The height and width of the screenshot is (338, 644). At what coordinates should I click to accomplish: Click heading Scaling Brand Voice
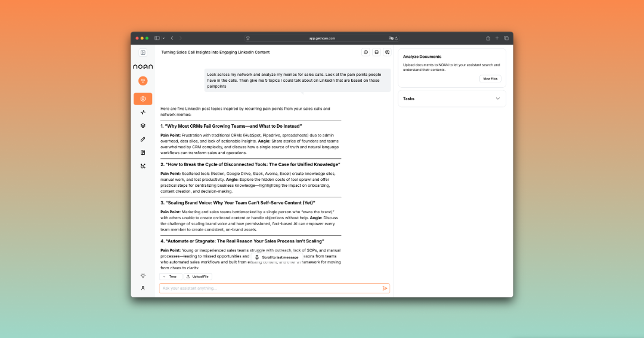tap(238, 202)
